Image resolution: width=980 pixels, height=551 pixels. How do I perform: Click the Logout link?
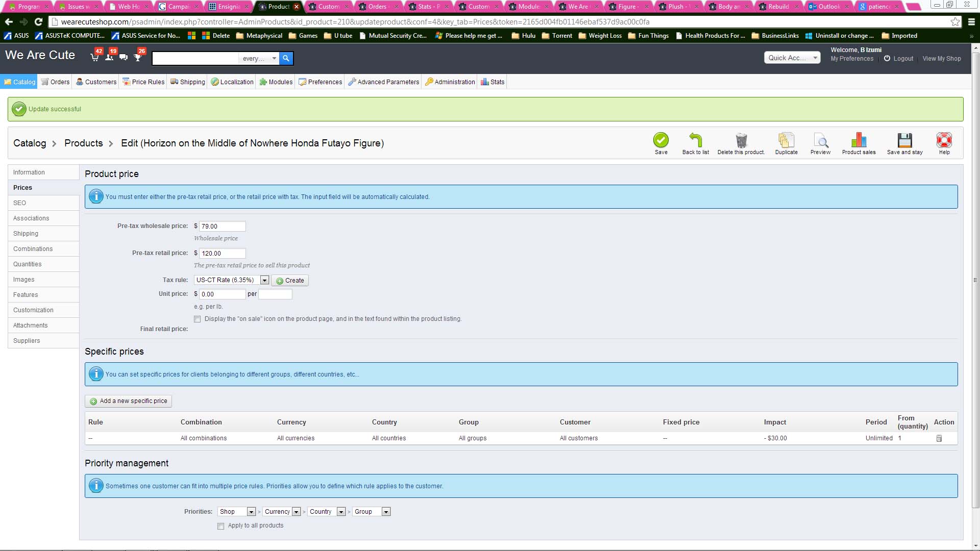903,59
